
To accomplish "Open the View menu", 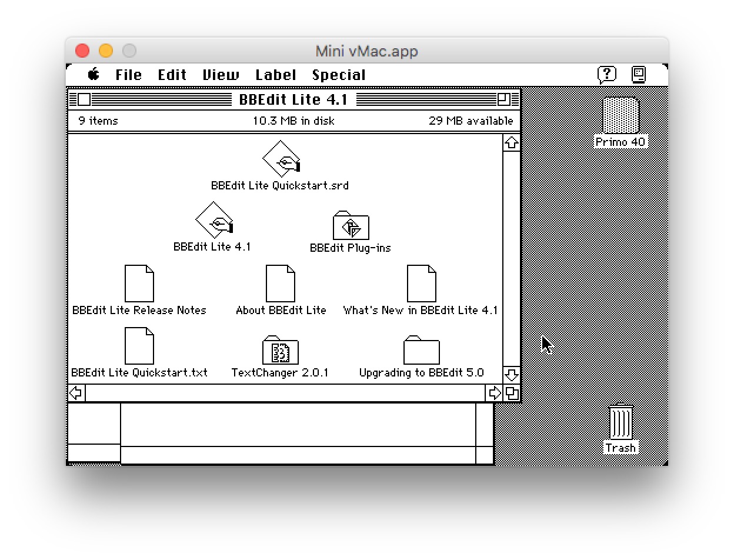I will coord(221,75).
